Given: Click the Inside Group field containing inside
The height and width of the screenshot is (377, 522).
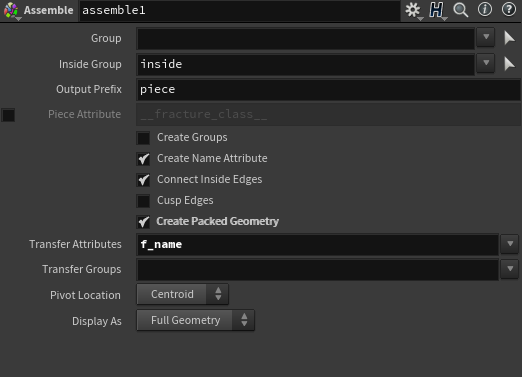Looking at the screenshot, I should 306,64.
